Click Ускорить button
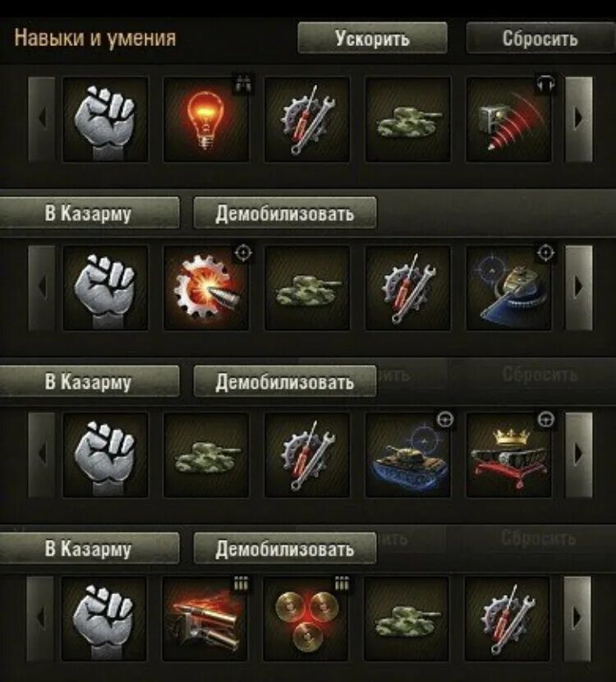616x682 pixels. 372,39
